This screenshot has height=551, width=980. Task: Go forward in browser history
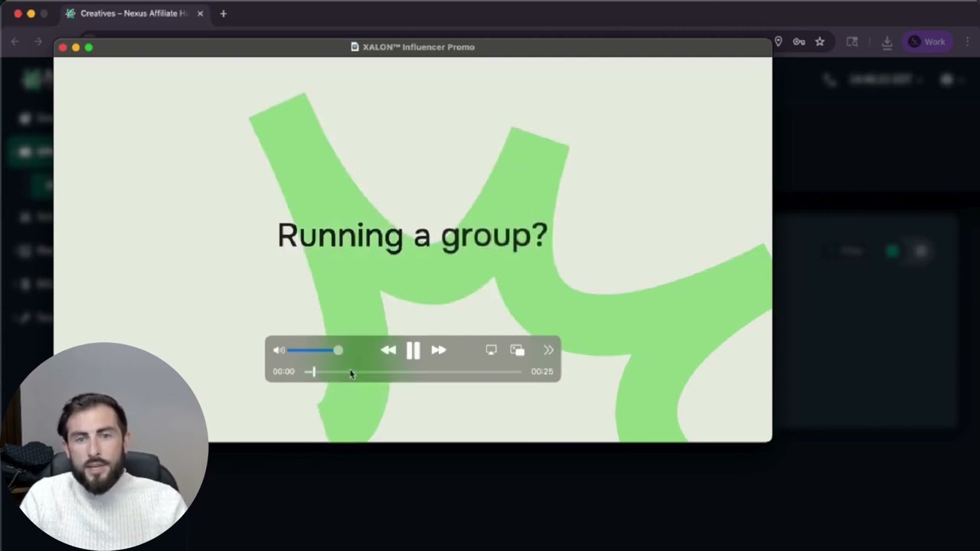[38, 42]
